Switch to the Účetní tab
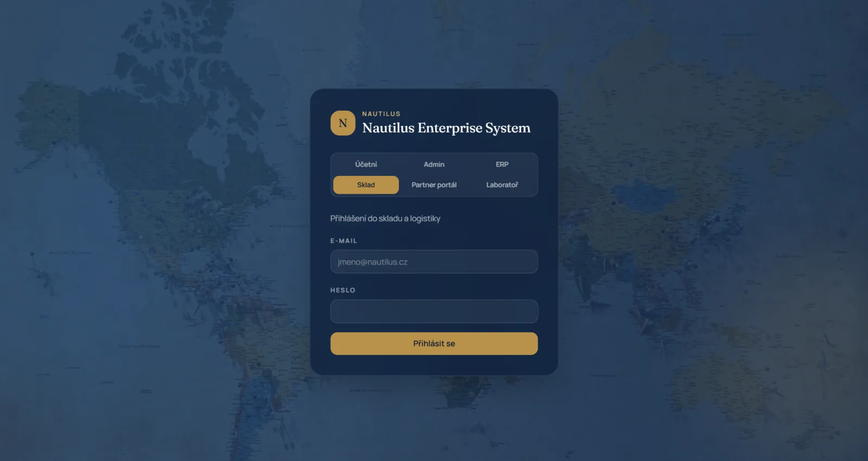This screenshot has height=461, width=868. point(366,165)
